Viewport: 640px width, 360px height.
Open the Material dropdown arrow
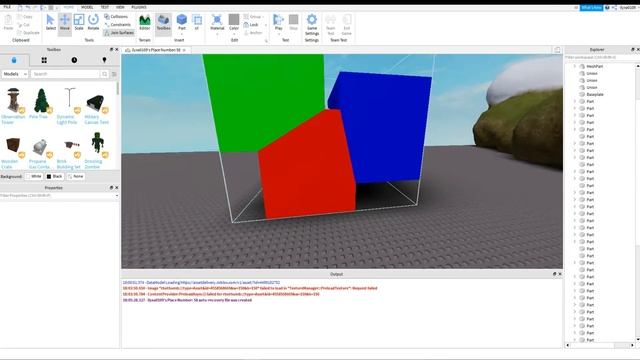coord(217,34)
